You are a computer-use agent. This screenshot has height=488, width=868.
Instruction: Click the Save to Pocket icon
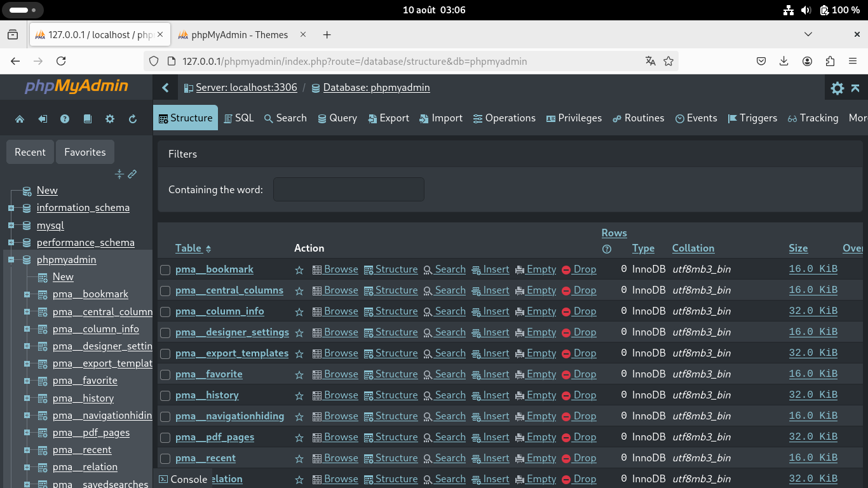click(761, 61)
